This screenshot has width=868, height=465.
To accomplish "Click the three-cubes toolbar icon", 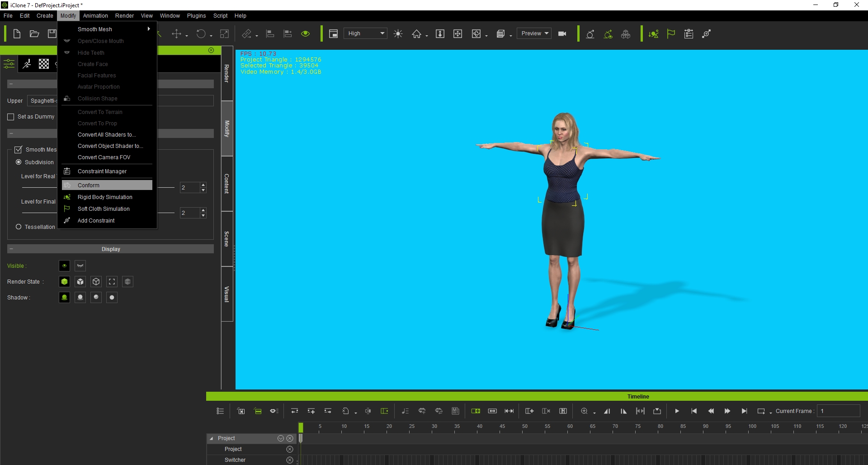I will click(x=626, y=34).
